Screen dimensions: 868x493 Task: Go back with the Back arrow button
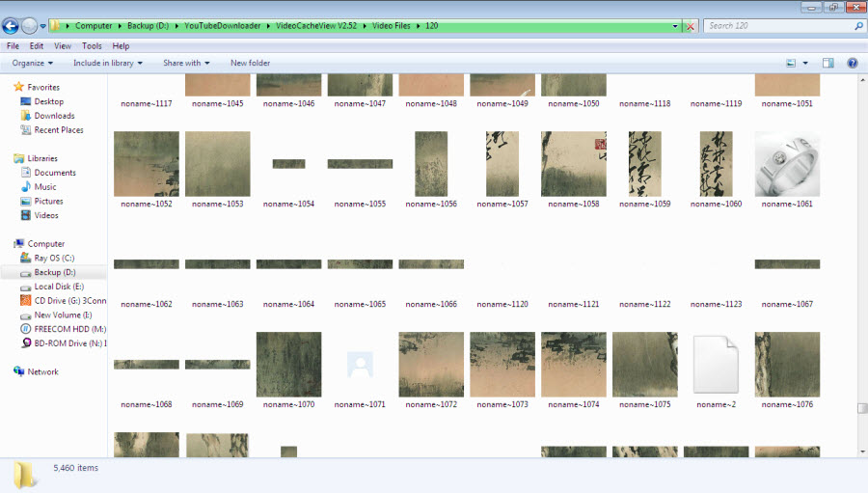click(x=11, y=25)
